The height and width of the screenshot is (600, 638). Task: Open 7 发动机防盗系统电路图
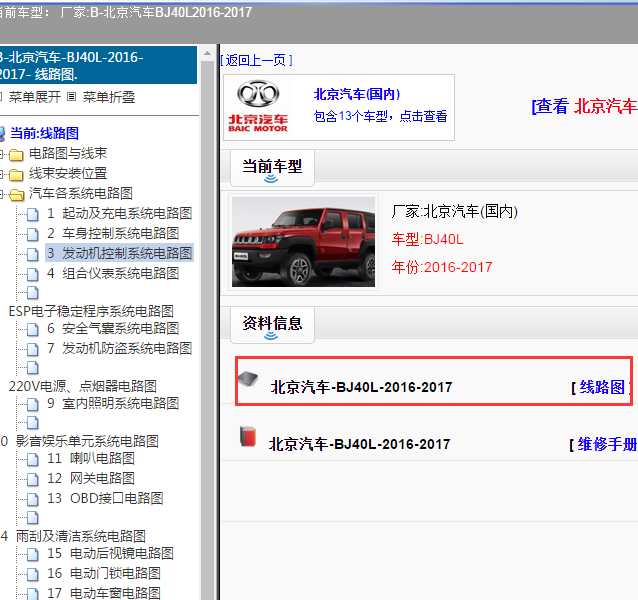pyautogui.click(x=119, y=348)
